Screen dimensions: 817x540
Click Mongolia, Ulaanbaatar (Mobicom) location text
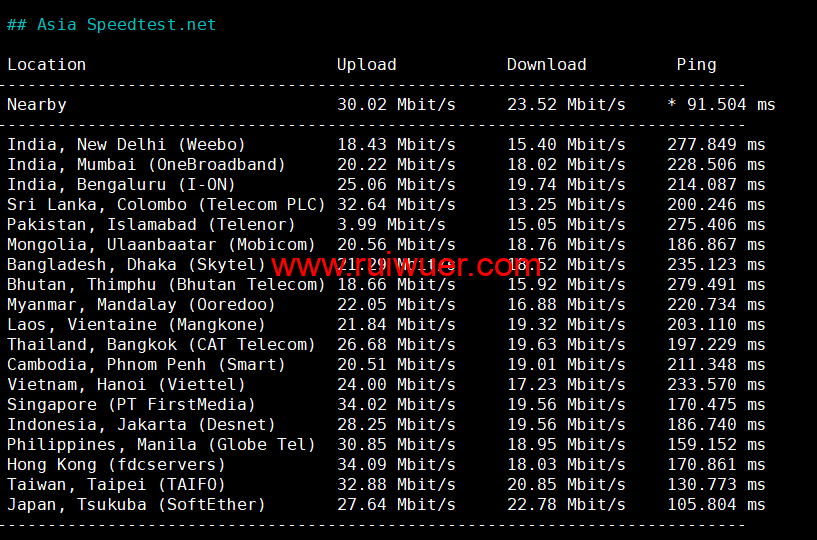(151, 244)
